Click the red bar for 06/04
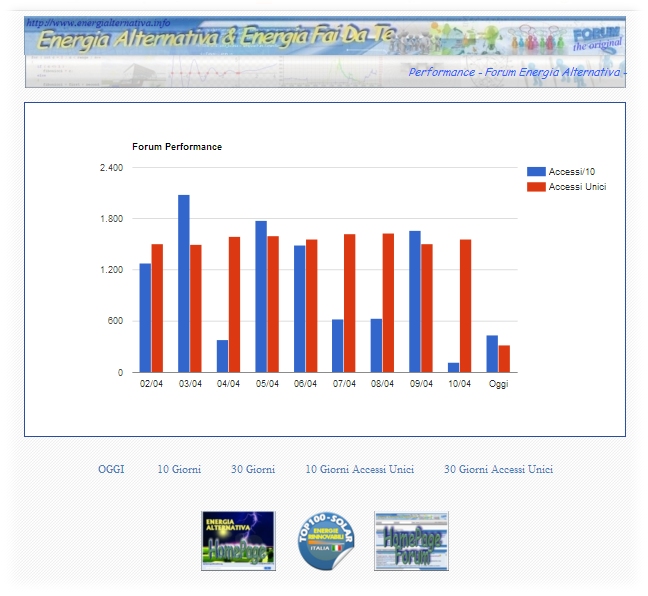 tap(312, 306)
